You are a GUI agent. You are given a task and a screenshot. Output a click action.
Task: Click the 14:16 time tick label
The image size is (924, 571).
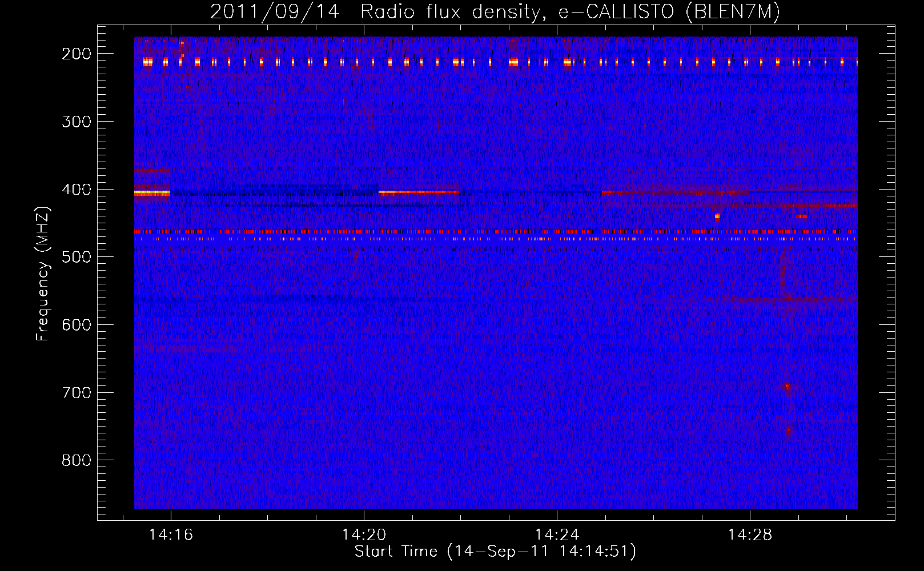(x=171, y=534)
